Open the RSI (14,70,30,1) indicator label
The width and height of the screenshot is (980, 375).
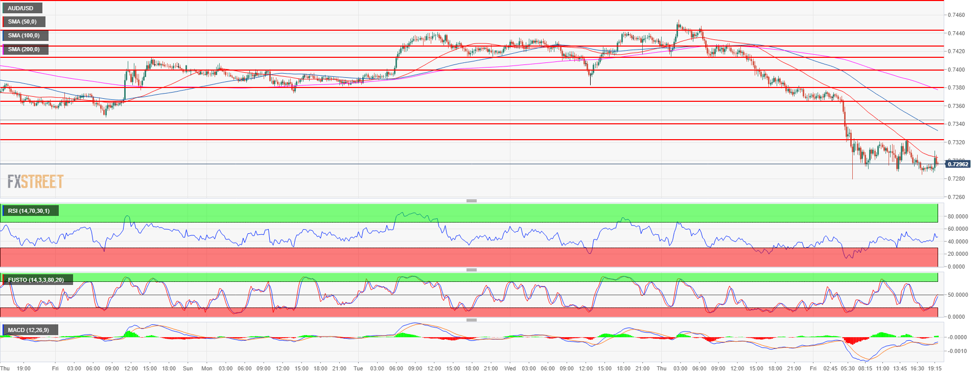(x=30, y=211)
